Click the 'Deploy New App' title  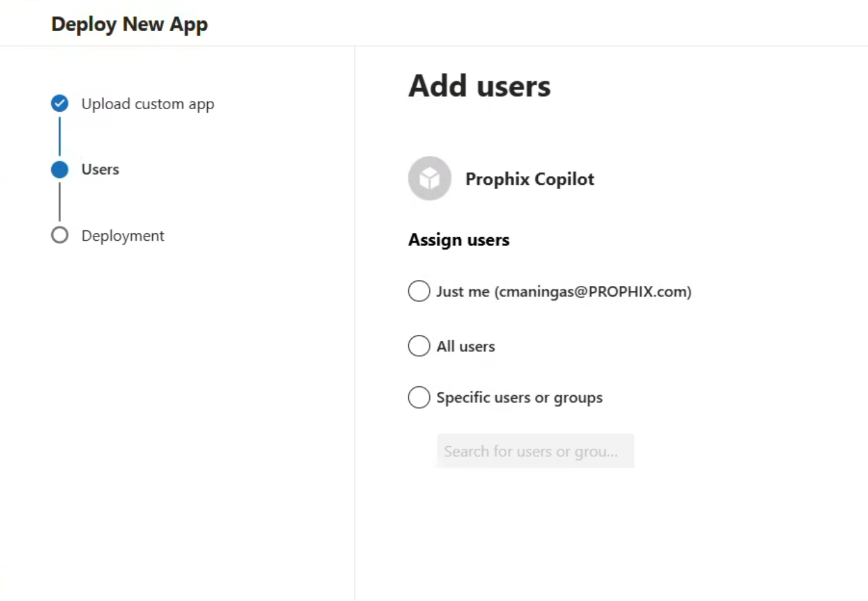(x=130, y=24)
